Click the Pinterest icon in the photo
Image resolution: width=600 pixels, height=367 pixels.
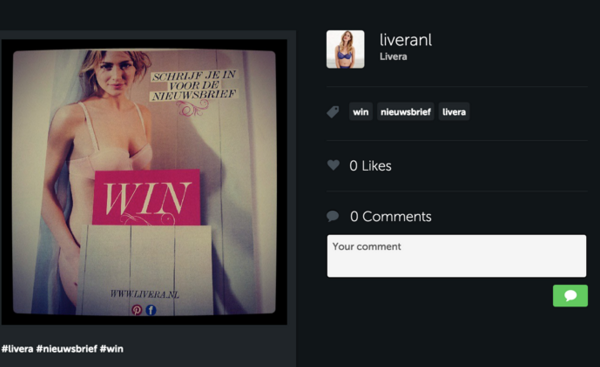point(137,310)
